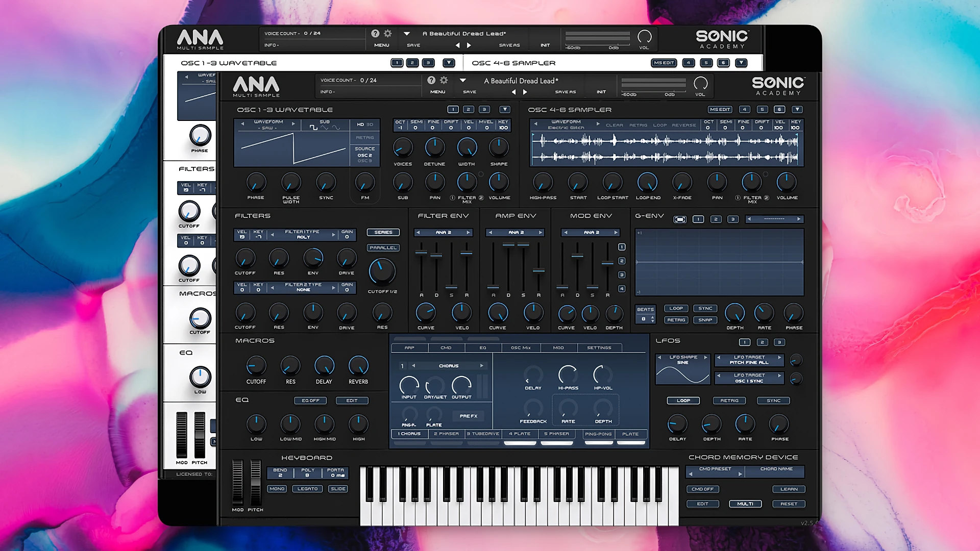Enable LOOP in the LFOs section
This screenshot has height=551, width=980.
point(683,400)
